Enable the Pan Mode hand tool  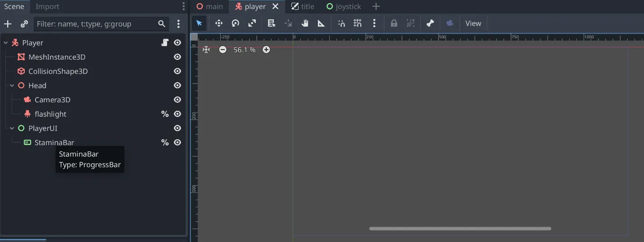tap(305, 23)
